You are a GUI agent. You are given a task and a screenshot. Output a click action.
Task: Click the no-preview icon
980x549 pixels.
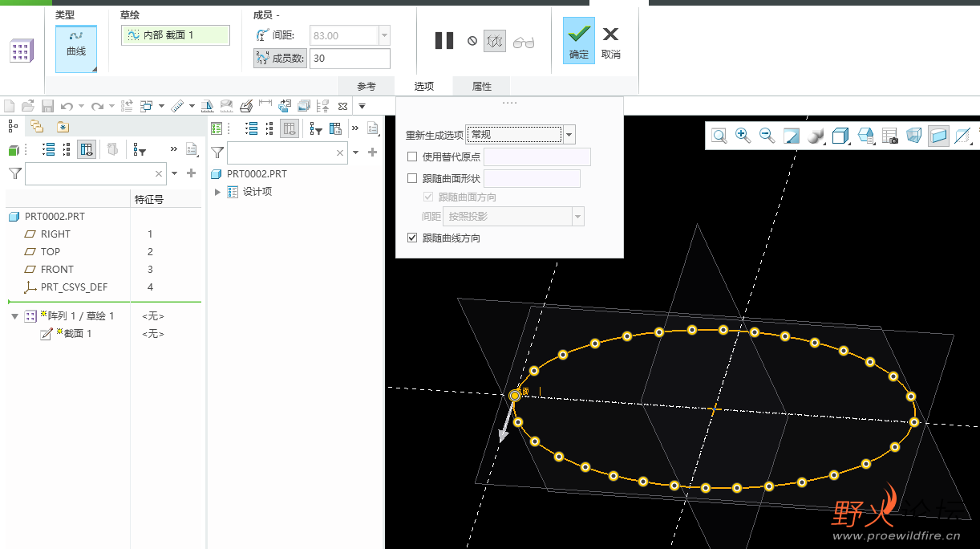point(472,41)
